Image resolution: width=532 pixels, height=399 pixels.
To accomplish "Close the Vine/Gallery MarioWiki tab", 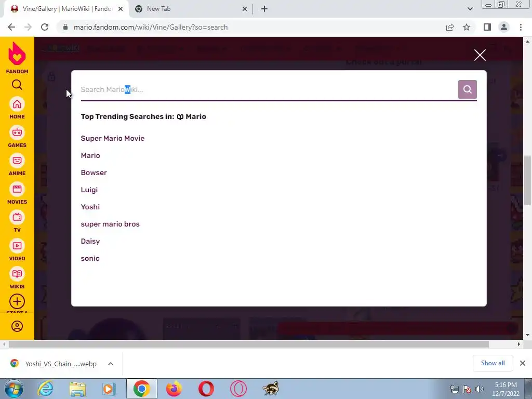I will tap(121, 9).
